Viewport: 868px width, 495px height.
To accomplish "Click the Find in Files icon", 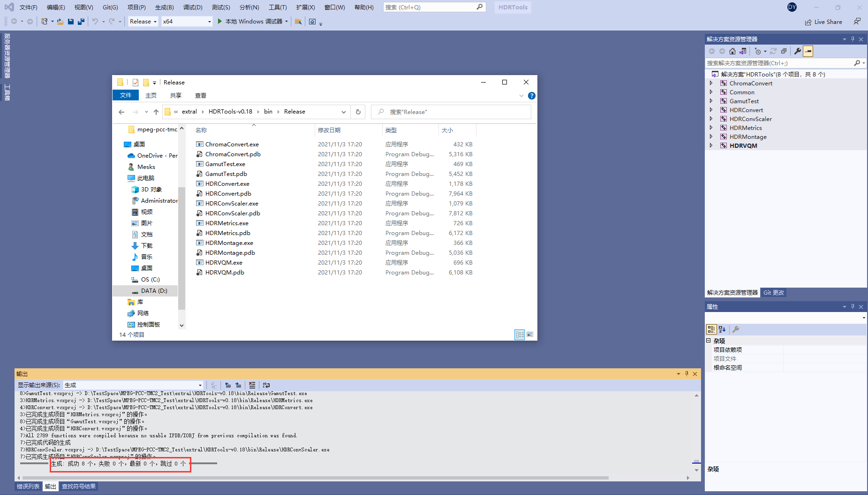I will [x=298, y=21].
